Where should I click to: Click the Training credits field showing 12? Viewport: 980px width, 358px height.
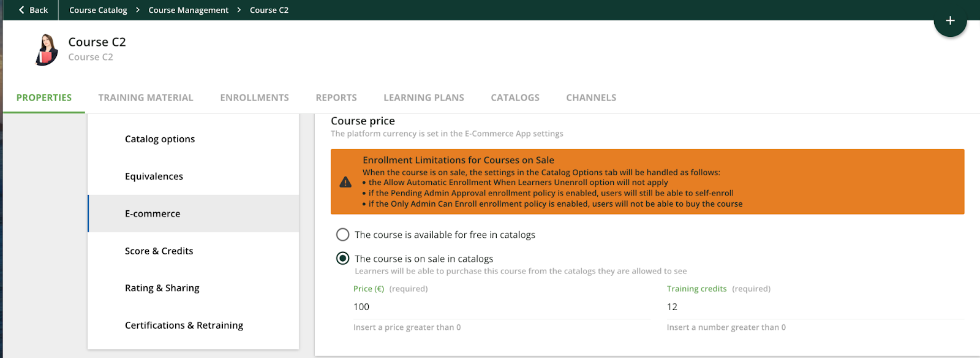click(815, 307)
